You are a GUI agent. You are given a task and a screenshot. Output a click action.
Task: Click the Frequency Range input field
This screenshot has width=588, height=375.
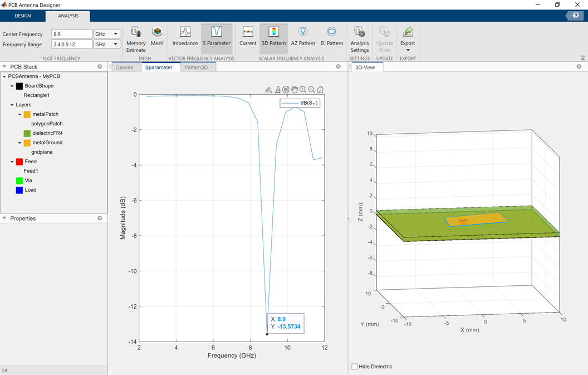click(71, 44)
